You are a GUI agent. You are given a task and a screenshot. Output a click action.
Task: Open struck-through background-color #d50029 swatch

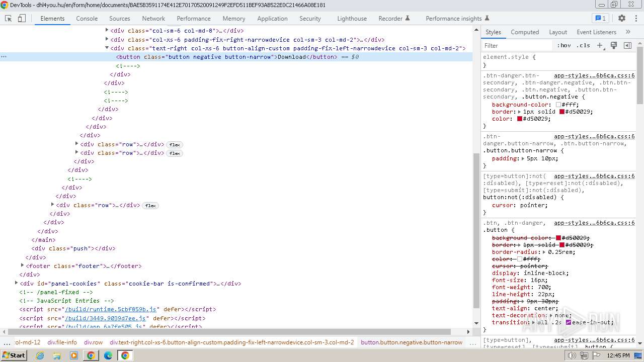(x=558, y=238)
